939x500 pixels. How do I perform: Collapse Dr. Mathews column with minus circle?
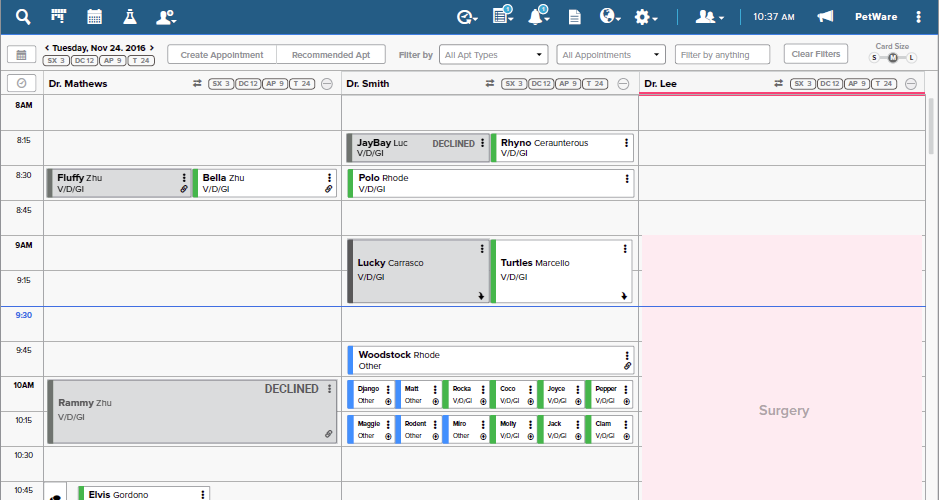pos(327,84)
